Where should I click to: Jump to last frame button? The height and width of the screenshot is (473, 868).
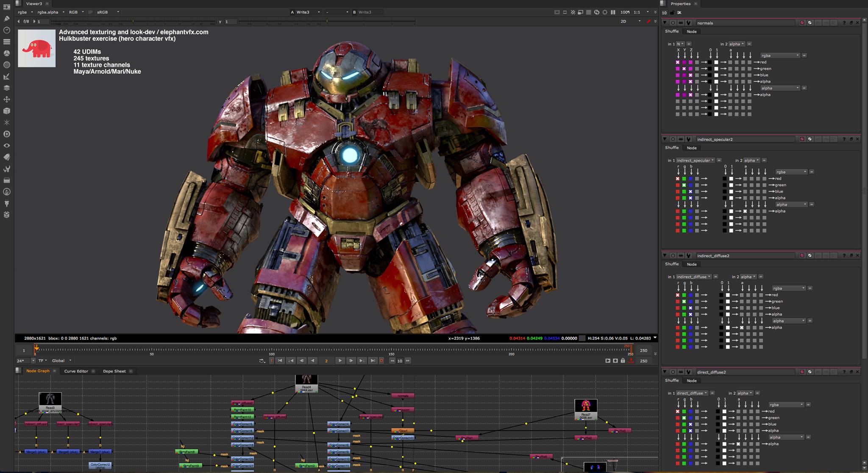click(x=373, y=361)
